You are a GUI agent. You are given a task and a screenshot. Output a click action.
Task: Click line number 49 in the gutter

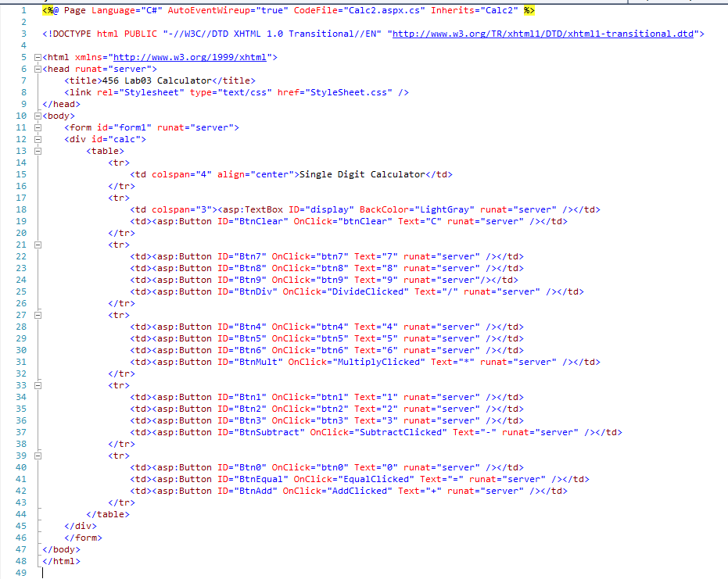point(21,573)
